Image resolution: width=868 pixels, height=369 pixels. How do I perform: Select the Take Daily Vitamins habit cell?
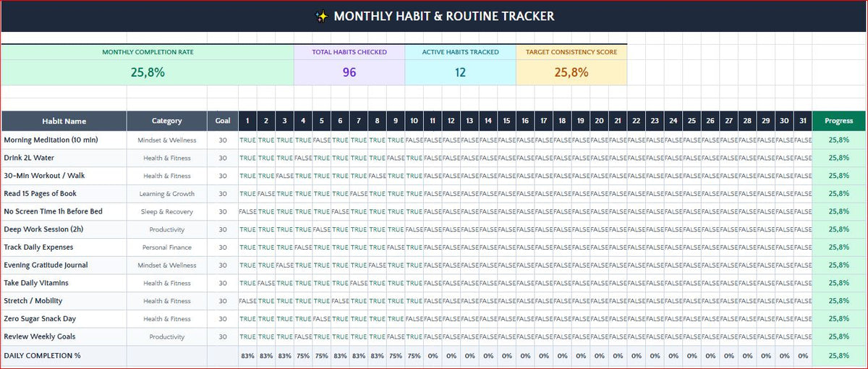(64, 283)
